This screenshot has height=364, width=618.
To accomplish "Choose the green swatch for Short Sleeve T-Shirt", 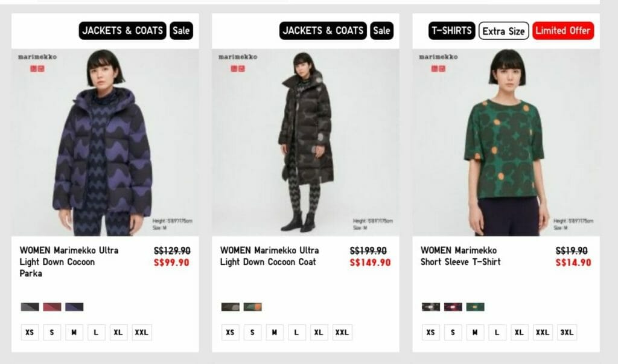I will coord(476,307).
